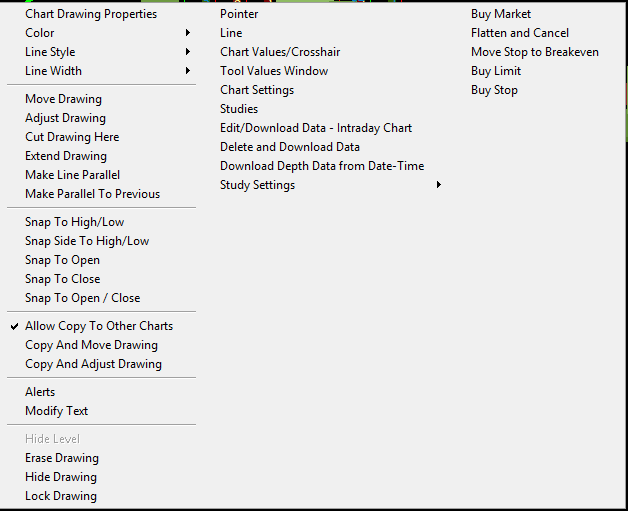Toggle Allow Copy To Other Charts checkmark
The width and height of the screenshot is (628, 511).
click(98, 326)
